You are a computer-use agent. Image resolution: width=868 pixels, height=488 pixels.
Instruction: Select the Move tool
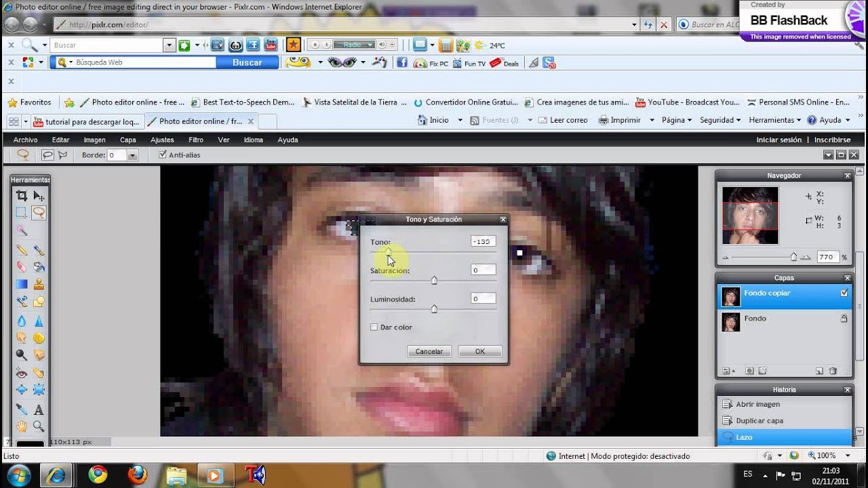(x=39, y=196)
